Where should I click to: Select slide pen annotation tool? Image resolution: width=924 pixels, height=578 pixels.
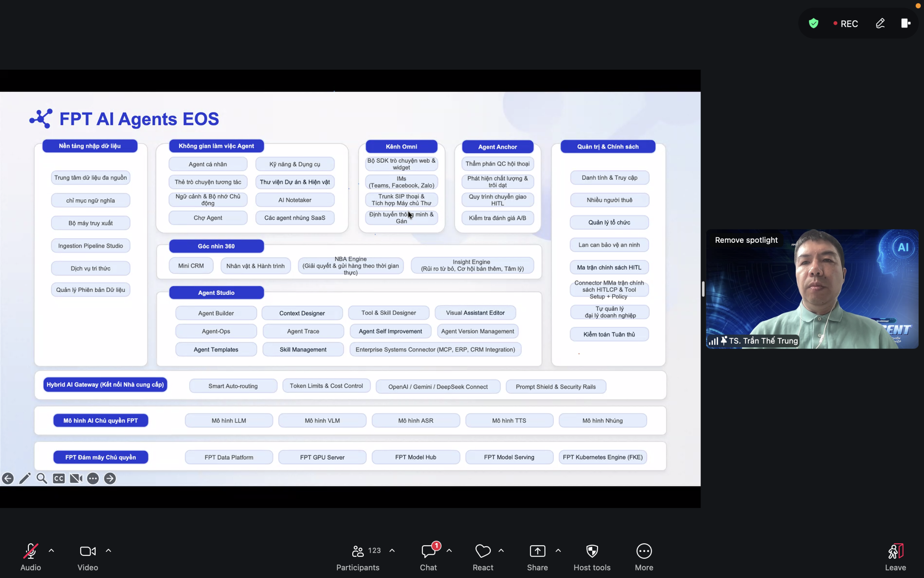point(25,478)
